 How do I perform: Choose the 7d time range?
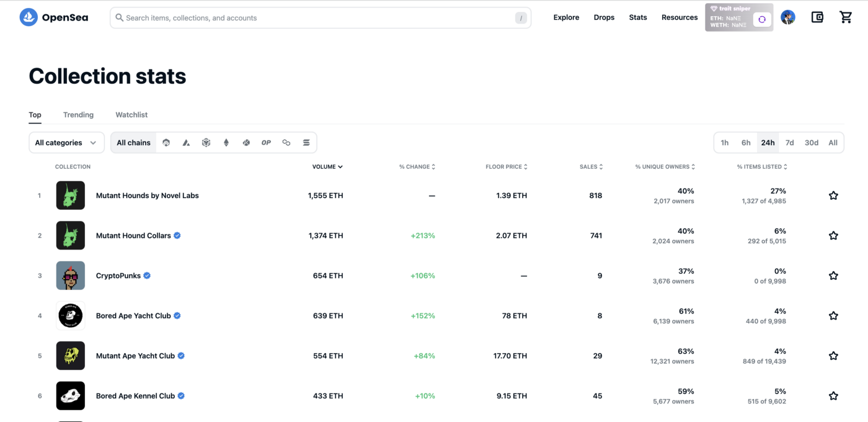coord(789,143)
